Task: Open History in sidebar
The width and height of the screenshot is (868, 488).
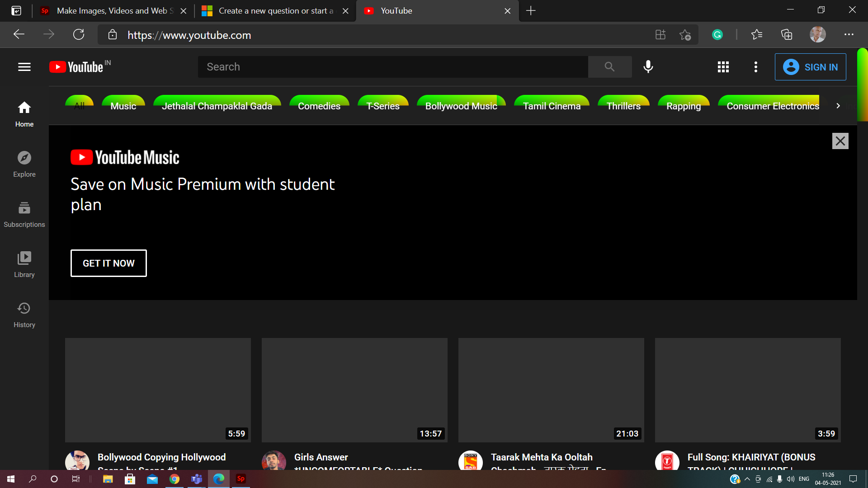Action: coord(24,314)
